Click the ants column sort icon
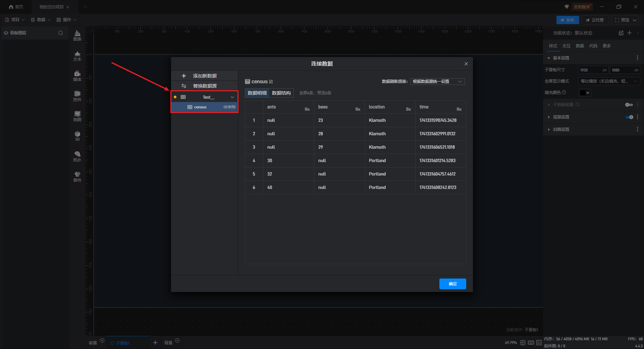644x349 pixels. click(x=307, y=109)
